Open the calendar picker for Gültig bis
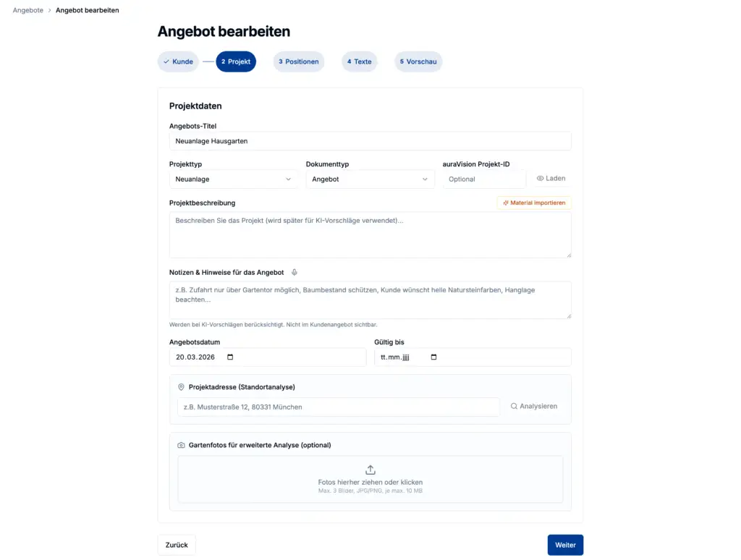741x560 pixels. coord(434,357)
